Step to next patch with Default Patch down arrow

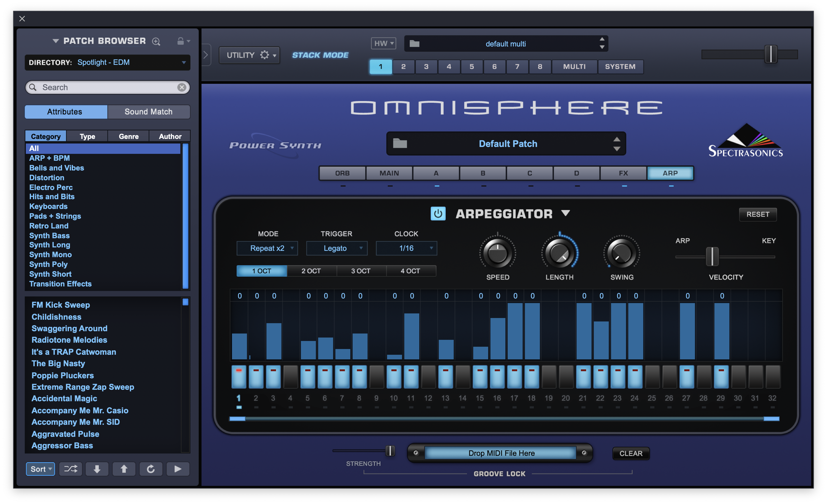[x=617, y=149]
